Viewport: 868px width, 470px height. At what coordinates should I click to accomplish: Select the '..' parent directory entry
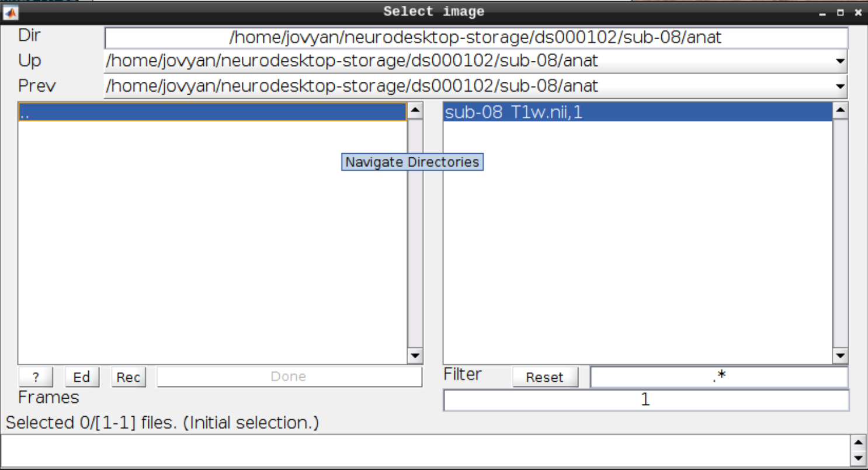pos(212,112)
